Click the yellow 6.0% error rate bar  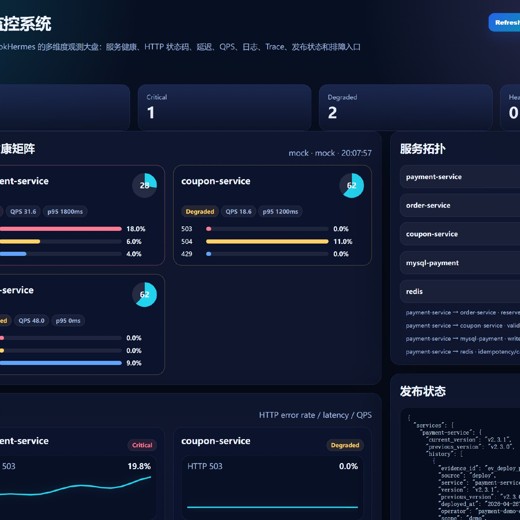pyautogui.click(x=20, y=241)
